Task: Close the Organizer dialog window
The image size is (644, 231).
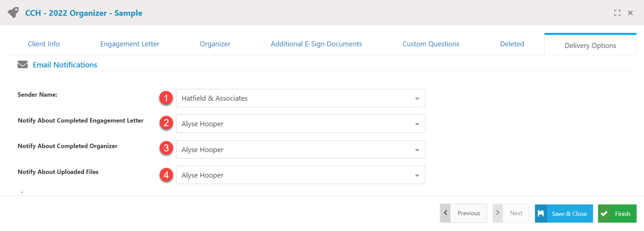Action: pos(630,13)
